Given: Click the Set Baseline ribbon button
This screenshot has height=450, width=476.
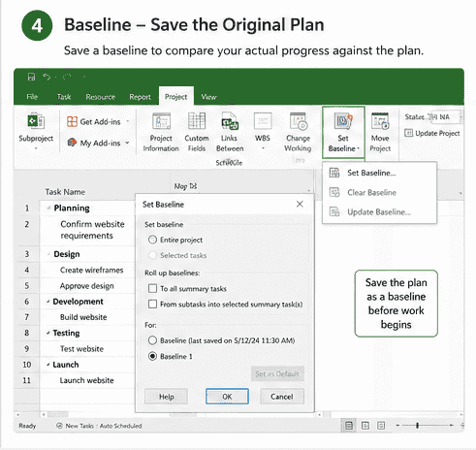Looking at the screenshot, I should pyautogui.click(x=343, y=132).
